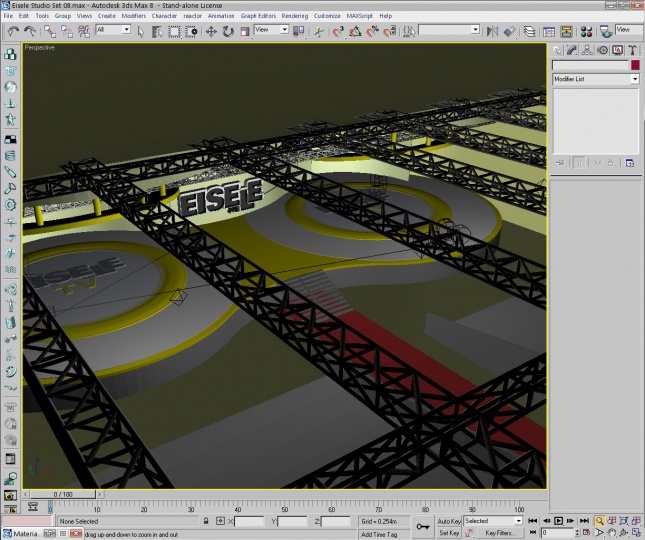Click Configure Modifier Sets button
This screenshot has height=540, width=645.
630,163
